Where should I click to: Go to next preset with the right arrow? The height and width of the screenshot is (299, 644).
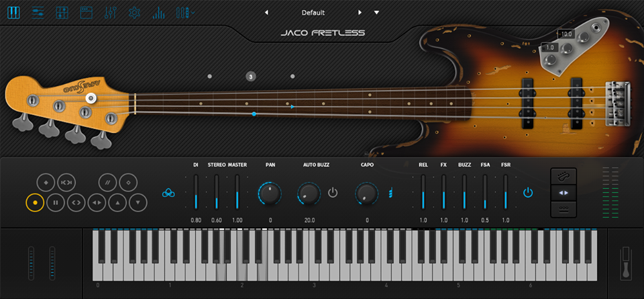[x=360, y=13]
